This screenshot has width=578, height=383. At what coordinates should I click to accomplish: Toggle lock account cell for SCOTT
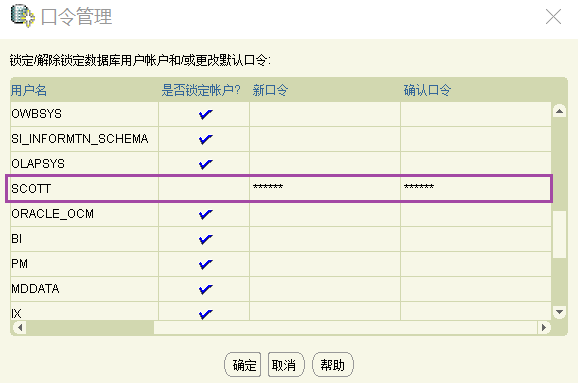(x=204, y=189)
